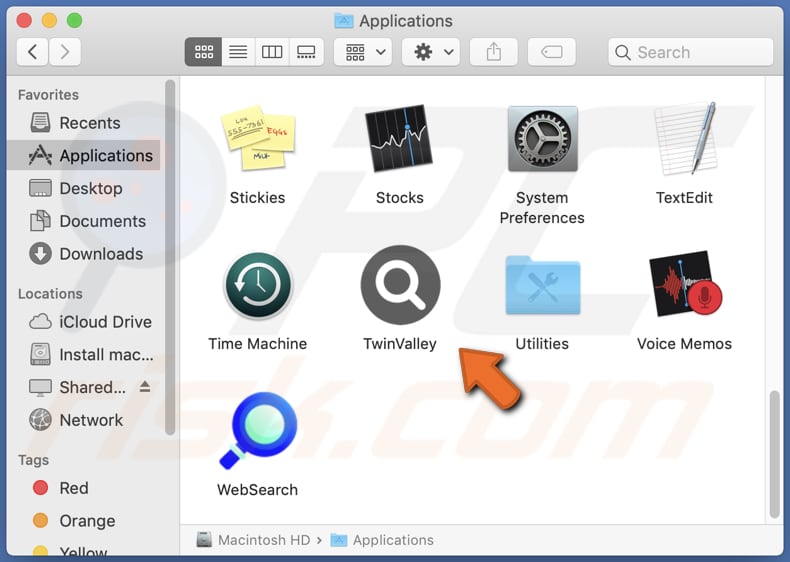Select the Time Machine app icon
This screenshot has width=790, height=562.
pyautogui.click(x=257, y=285)
